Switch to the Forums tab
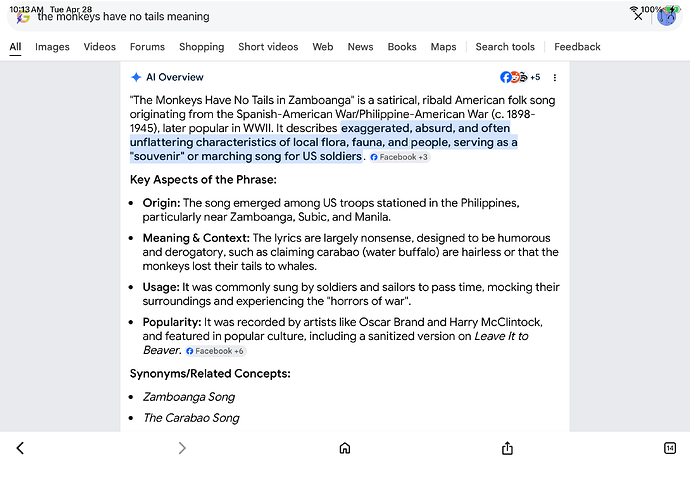 (x=147, y=47)
